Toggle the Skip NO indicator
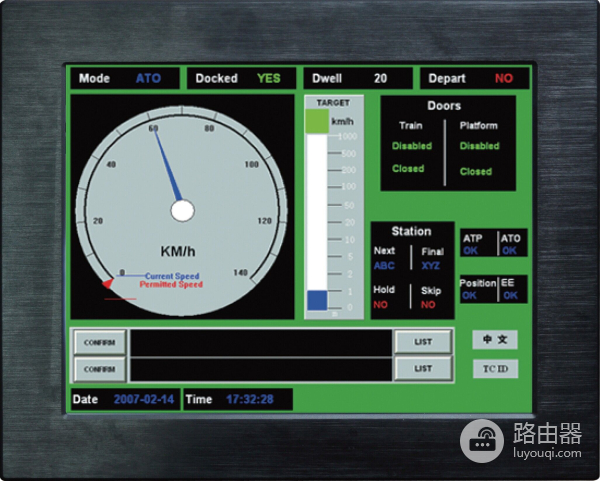The width and height of the screenshot is (600, 481). point(428,304)
